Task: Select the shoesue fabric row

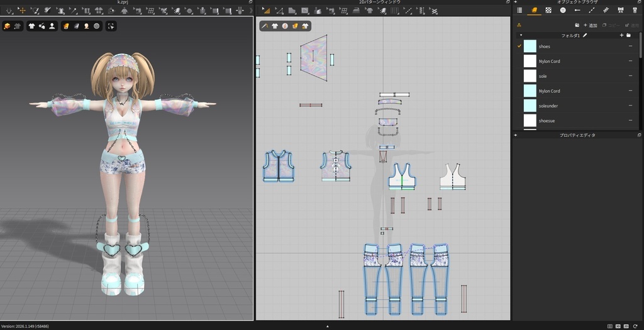Action: click(577, 121)
